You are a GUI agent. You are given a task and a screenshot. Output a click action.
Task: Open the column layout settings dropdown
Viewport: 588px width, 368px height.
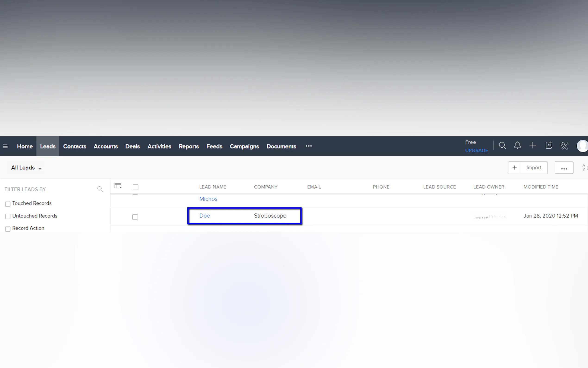(x=118, y=186)
